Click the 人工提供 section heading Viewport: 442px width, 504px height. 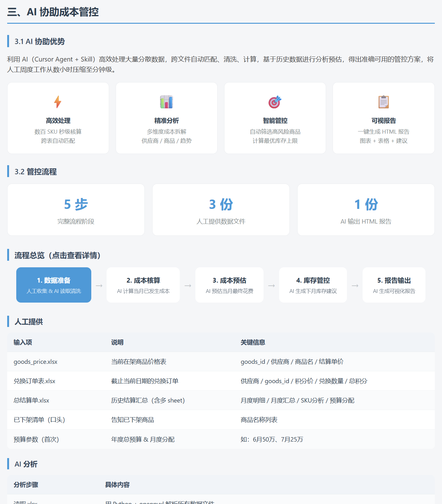pyautogui.click(x=29, y=322)
